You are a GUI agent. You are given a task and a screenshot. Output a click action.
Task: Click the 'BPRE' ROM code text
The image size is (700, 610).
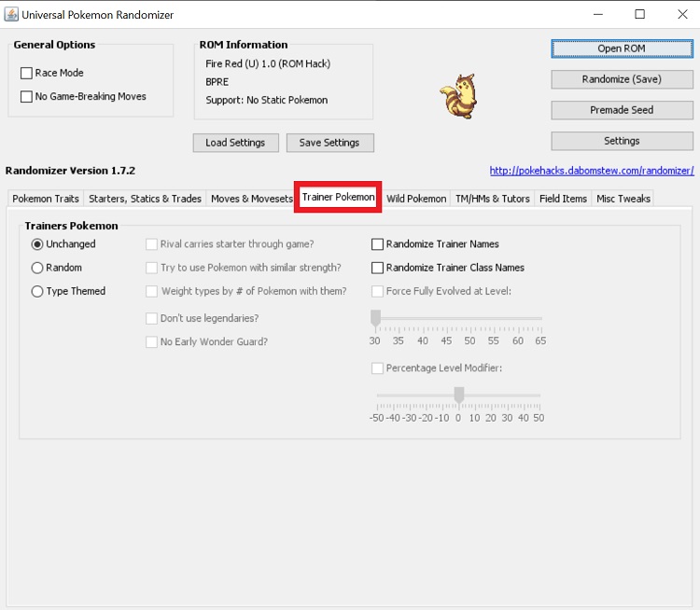[217, 82]
